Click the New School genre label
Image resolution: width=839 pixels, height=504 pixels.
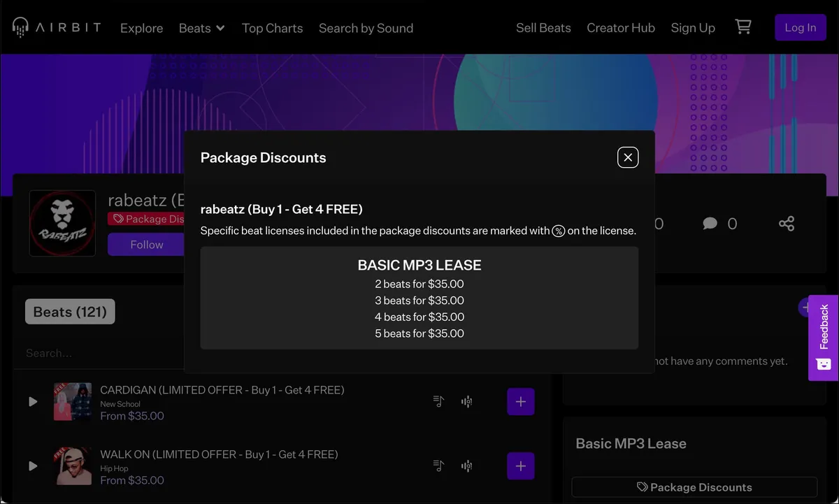coord(120,404)
